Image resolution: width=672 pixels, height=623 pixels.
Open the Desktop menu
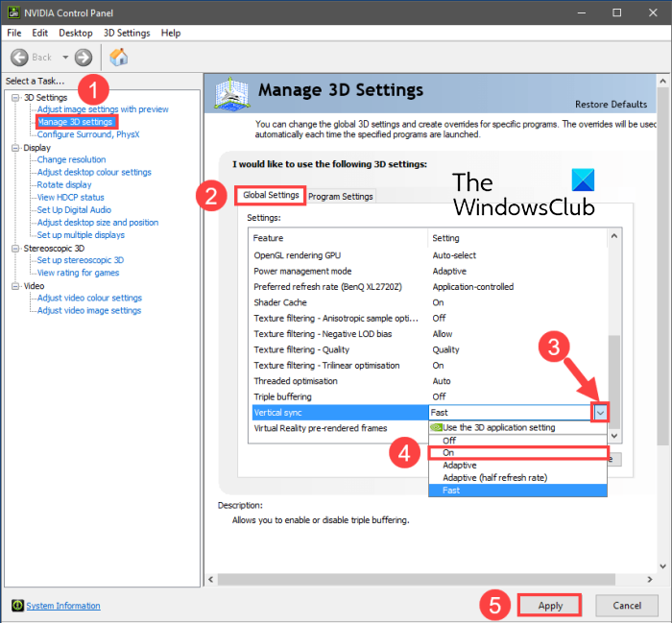pyautogui.click(x=76, y=33)
